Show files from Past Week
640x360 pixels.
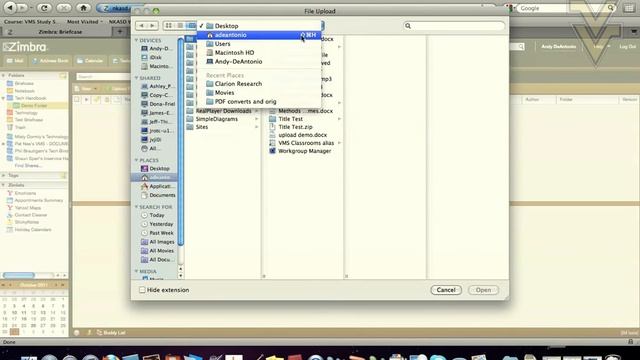156,233
